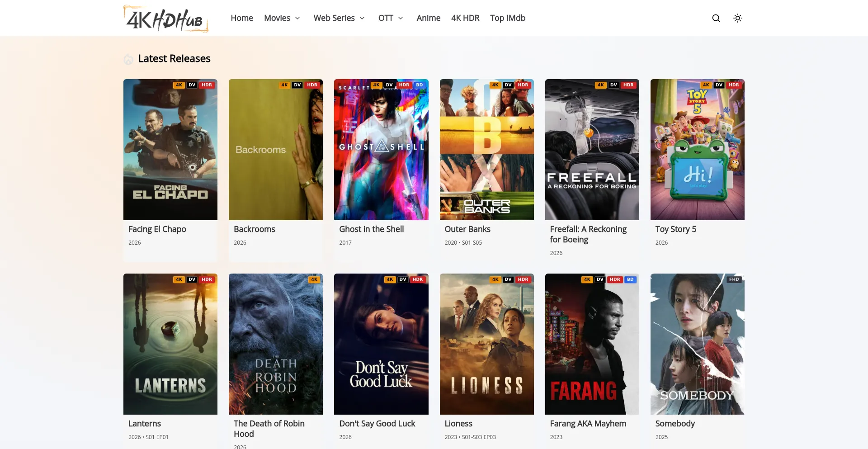Open the search icon in the header
Viewport: 868px width, 449px height.
716,18
